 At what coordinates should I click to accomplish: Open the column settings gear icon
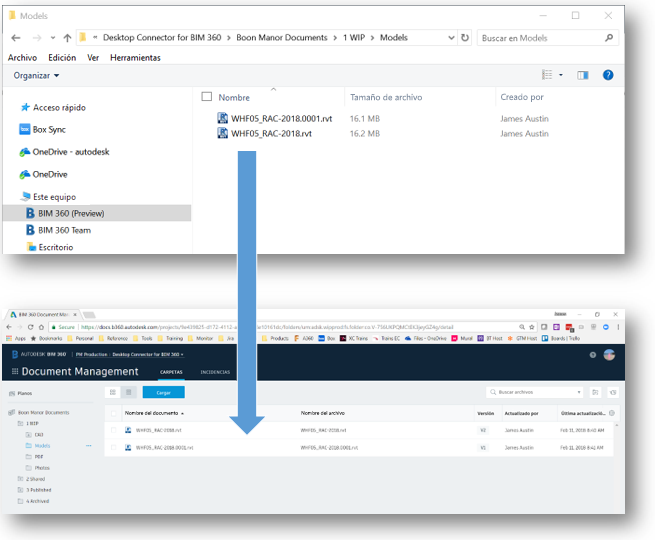tap(612, 413)
